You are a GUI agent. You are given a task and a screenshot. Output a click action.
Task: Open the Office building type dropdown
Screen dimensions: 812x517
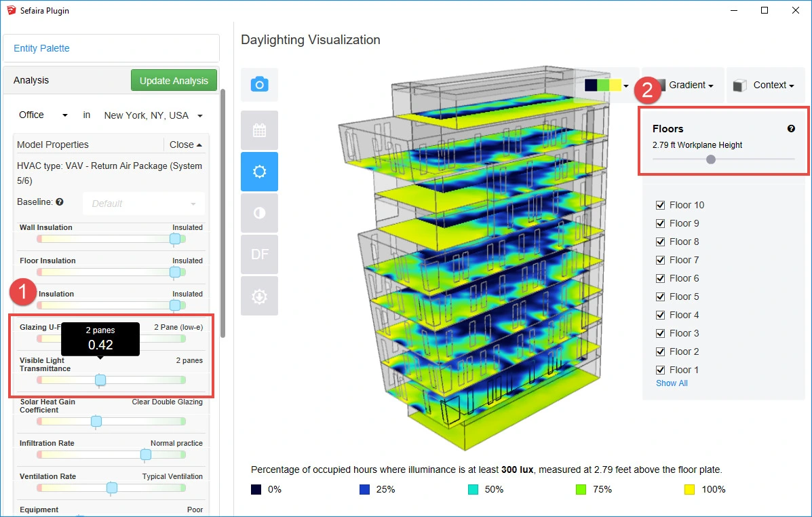[x=43, y=115]
